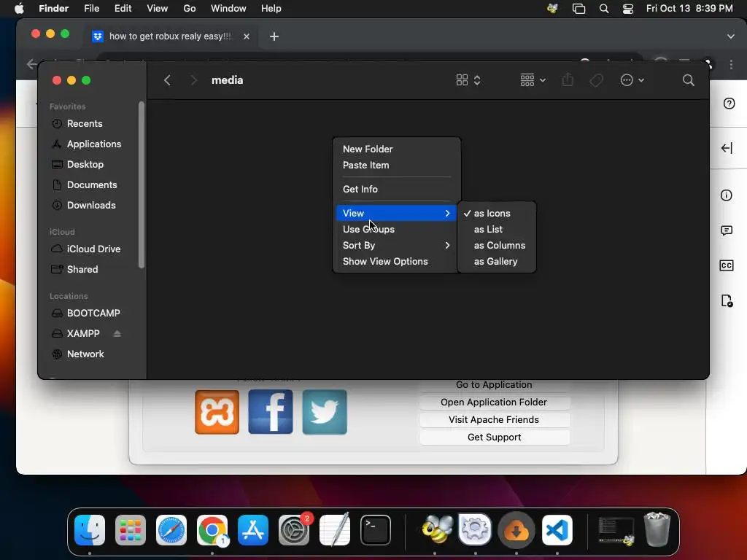Click the bee icon in menu bar

pyautogui.click(x=553, y=8)
